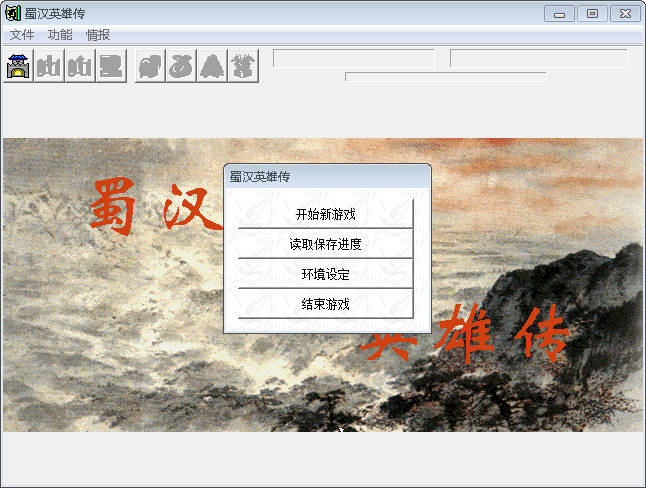Close the 蜀汉英雄传 main window
Image resolution: width=646 pixels, height=488 pixels.
point(625,14)
